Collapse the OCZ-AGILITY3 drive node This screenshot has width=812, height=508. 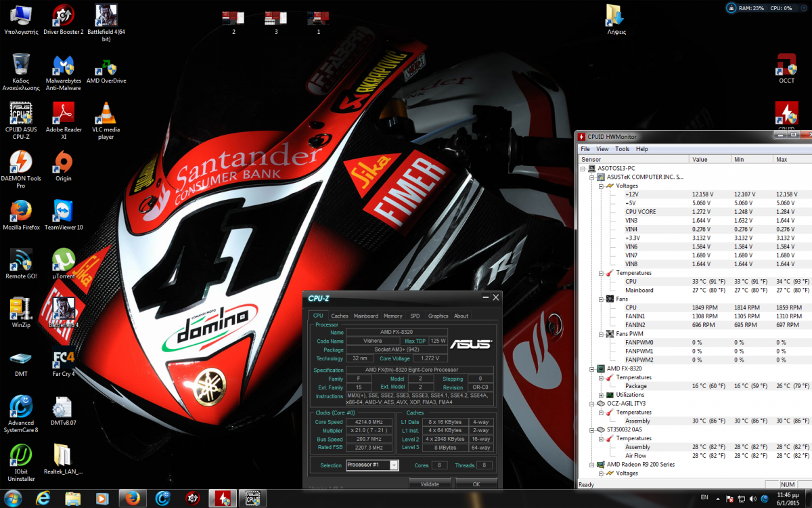coord(592,404)
